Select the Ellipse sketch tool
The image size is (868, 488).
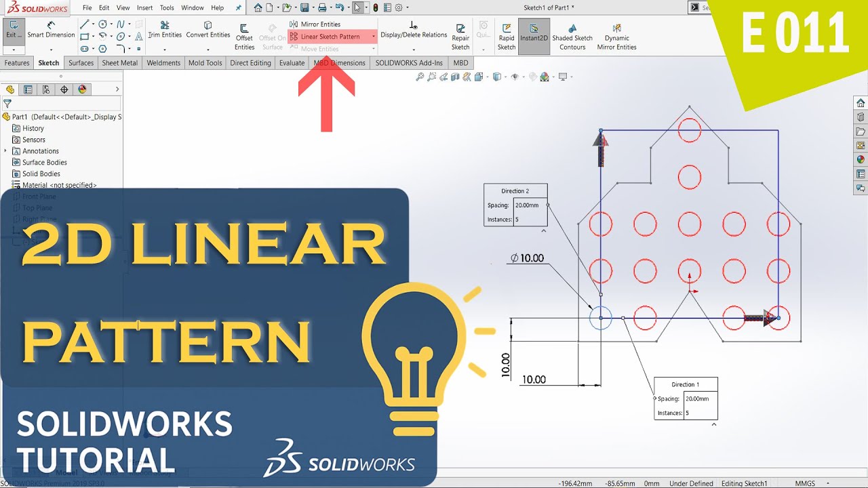point(121,37)
